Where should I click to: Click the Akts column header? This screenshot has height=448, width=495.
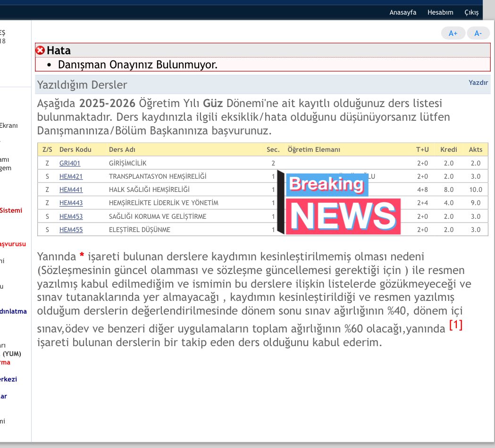pyautogui.click(x=476, y=149)
